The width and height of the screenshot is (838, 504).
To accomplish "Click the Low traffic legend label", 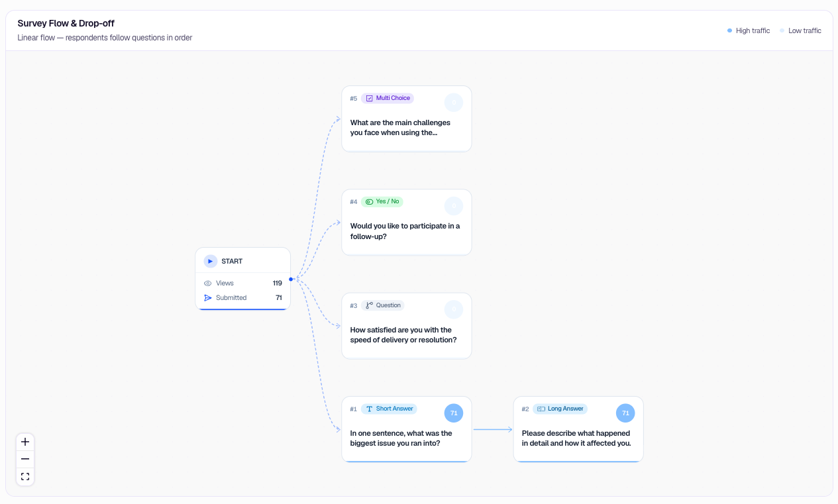I will pos(805,30).
